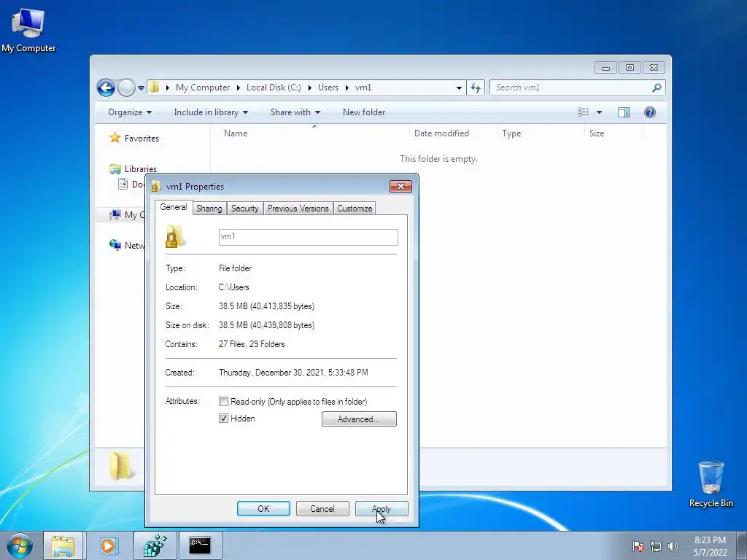This screenshot has height=560, width=747.
Task: Switch to Previous Versions tab
Action: (x=298, y=209)
